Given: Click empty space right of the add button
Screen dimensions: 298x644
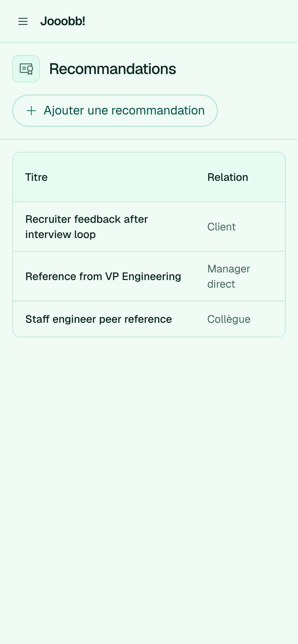Looking at the screenshot, I should (257, 111).
